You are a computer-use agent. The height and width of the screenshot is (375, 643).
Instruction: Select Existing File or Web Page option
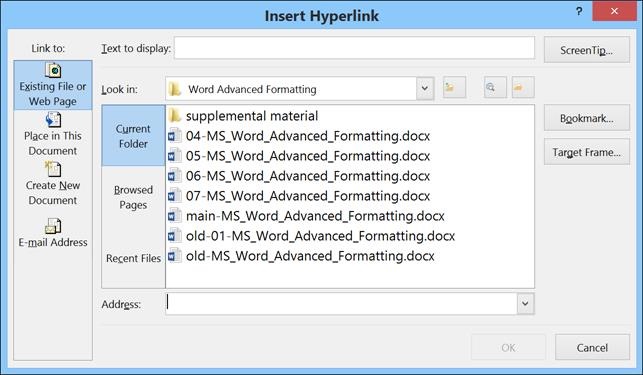click(x=53, y=85)
